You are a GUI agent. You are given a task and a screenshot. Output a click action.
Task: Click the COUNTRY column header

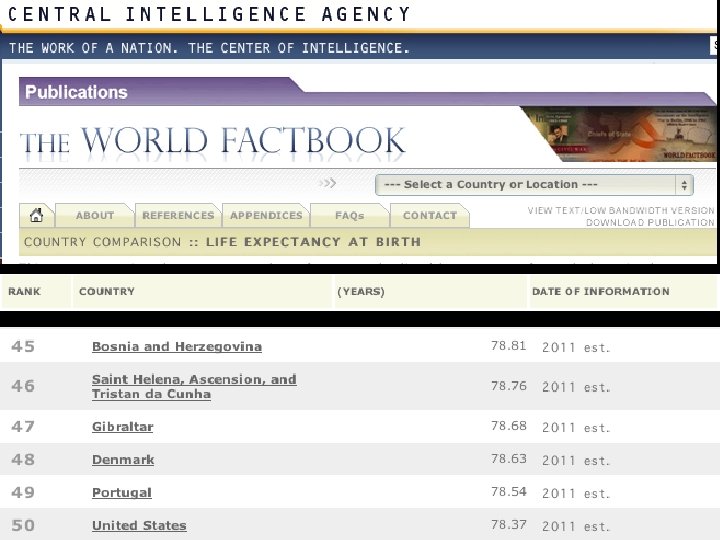pyautogui.click(x=107, y=291)
